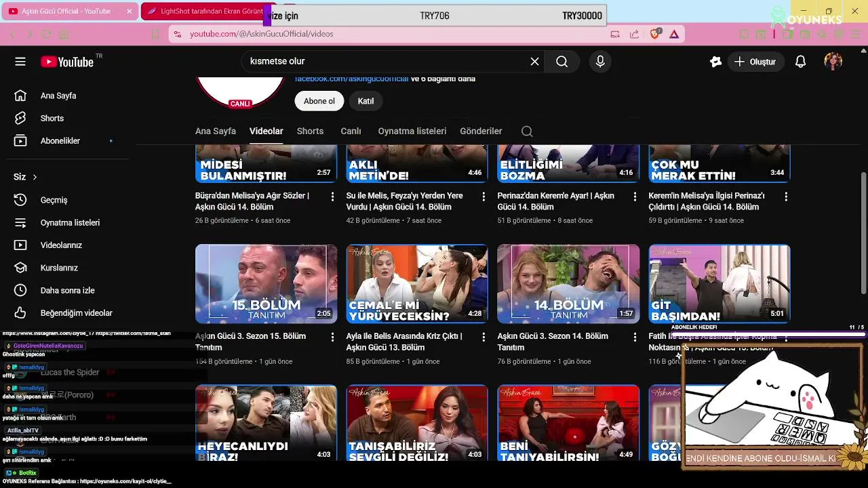
Task: Open title Su ile Melis, Feyza'yı Yerden Yere Vurdu
Action: coord(405,201)
